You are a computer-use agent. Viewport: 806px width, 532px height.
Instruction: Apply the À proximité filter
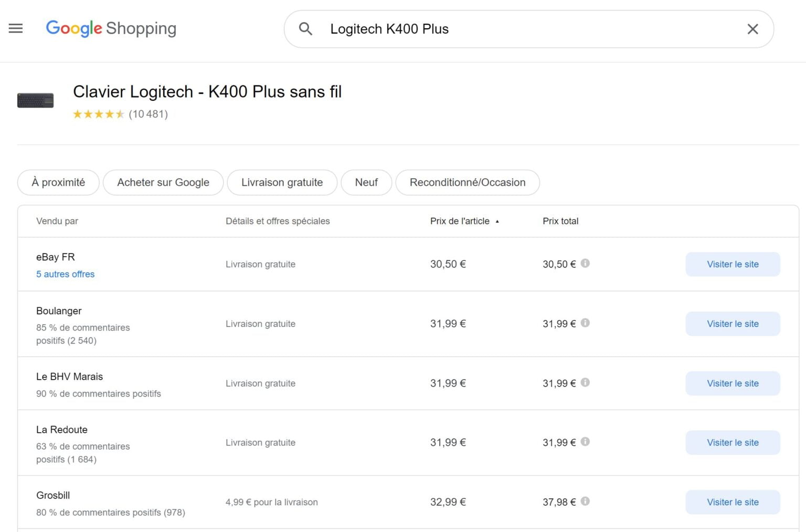click(58, 183)
